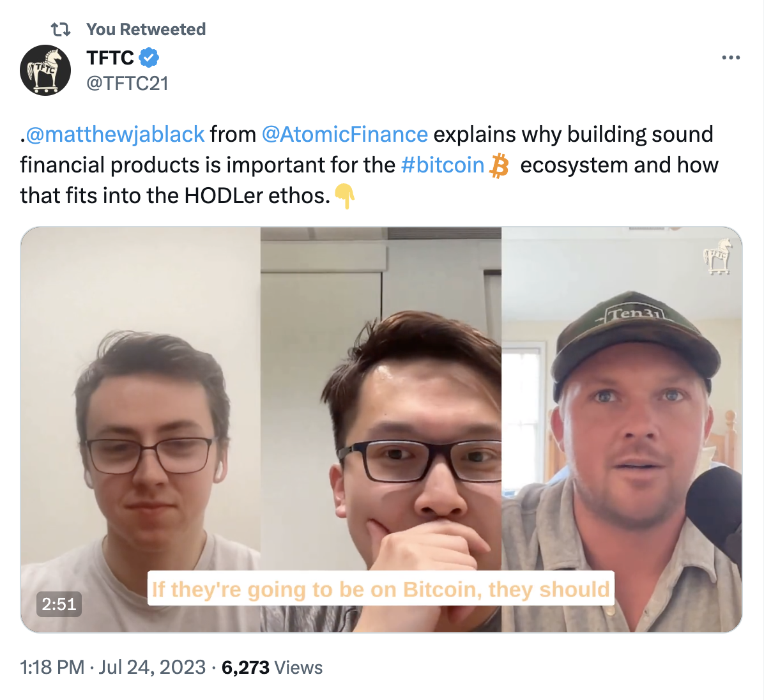764x700 pixels.
Task: View the 6,273 Views analytics
Action: [271, 667]
